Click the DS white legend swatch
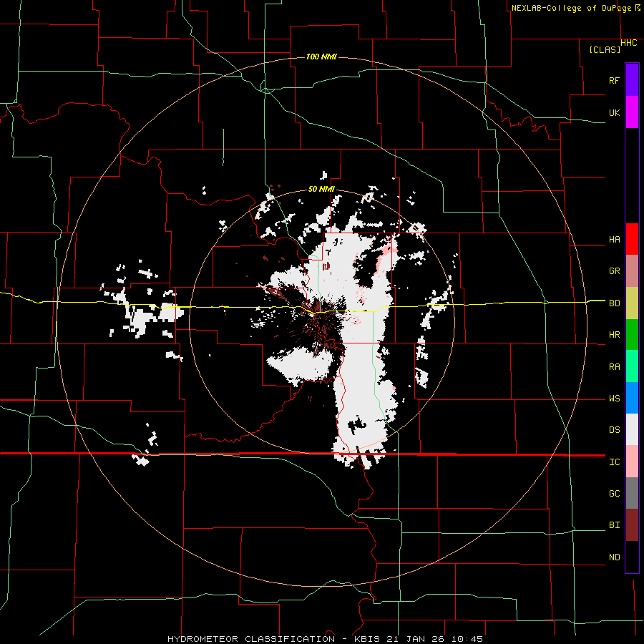Image resolution: width=644 pixels, height=644 pixels. (x=632, y=429)
